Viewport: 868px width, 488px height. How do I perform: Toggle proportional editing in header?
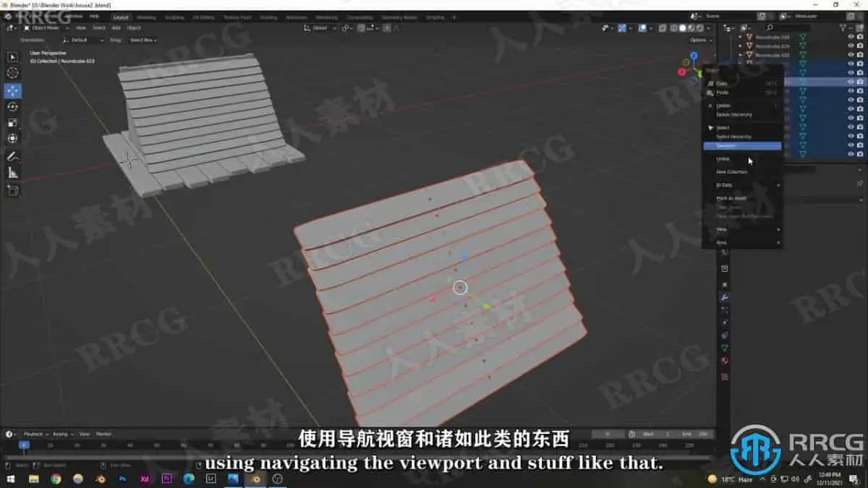tap(387, 27)
